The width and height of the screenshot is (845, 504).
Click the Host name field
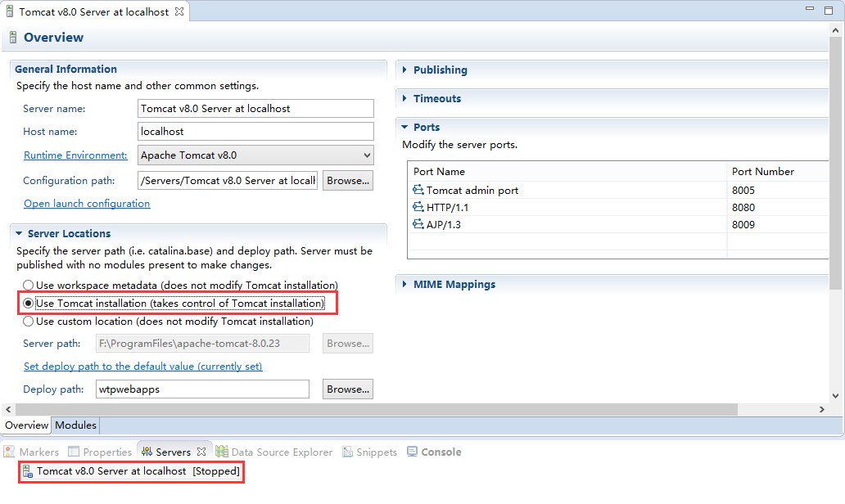point(256,132)
